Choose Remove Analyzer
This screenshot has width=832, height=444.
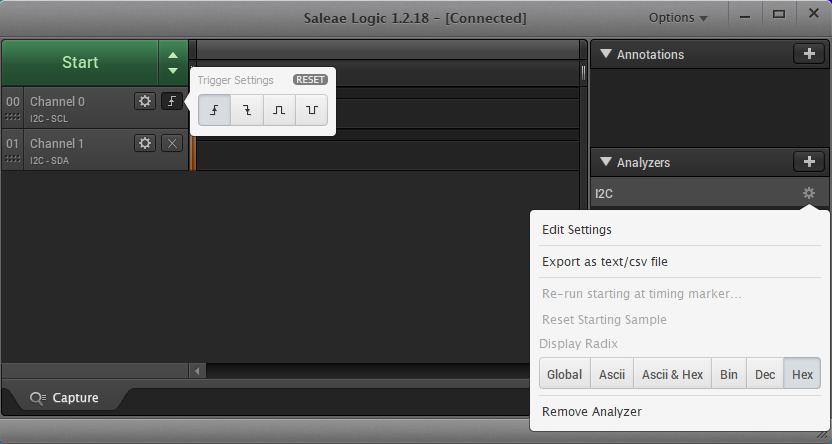click(x=592, y=412)
